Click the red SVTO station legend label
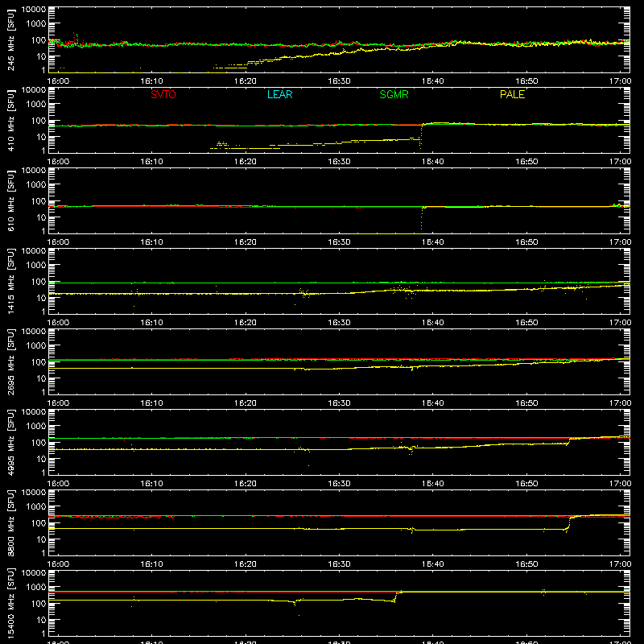 163,94
